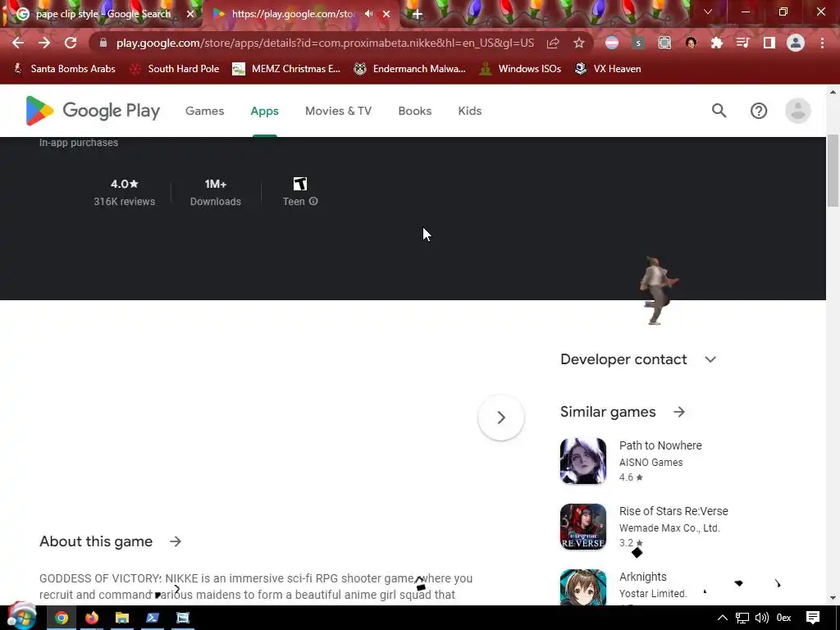Open the media control playlist icon
The height and width of the screenshot is (630, 840).
[742, 43]
